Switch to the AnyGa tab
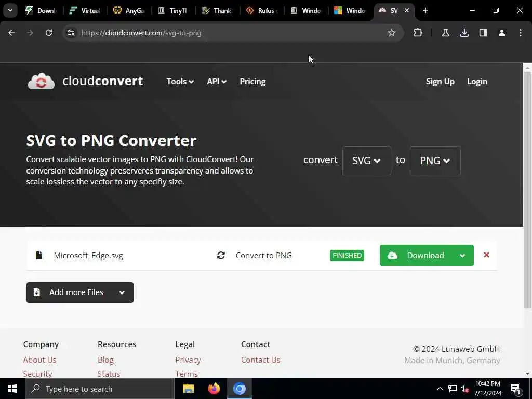The height and width of the screenshot is (399, 532). coord(129,10)
